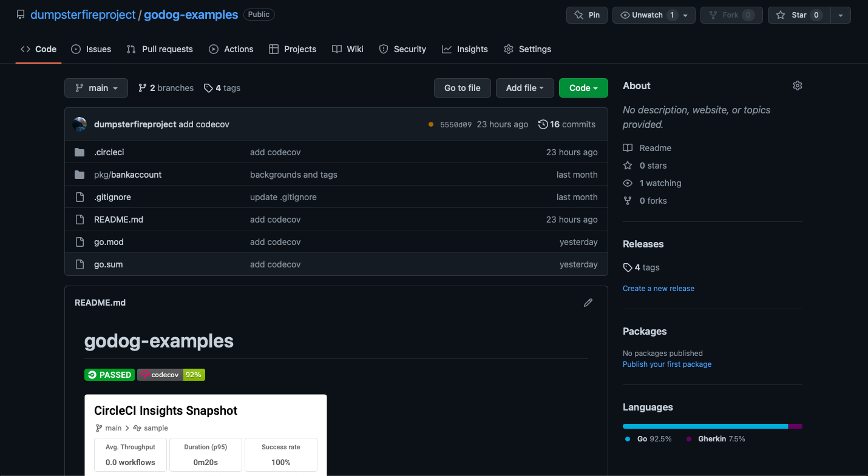The height and width of the screenshot is (476, 868).
Task: Toggle the Star button for the repository
Action: pos(799,15)
